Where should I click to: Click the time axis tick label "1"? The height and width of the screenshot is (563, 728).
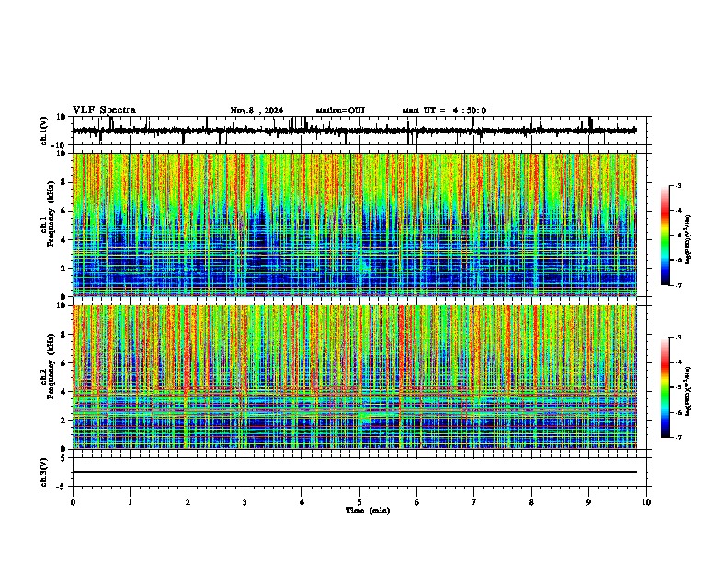point(130,502)
